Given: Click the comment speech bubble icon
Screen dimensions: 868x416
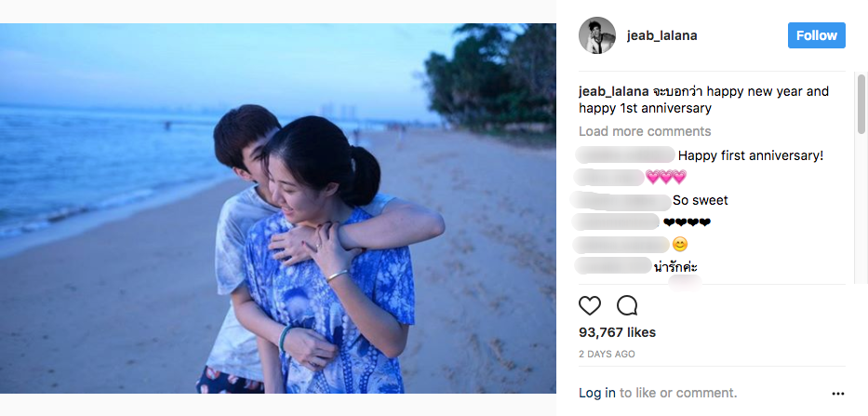Looking at the screenshot, I should pyautogui.click(x=627, y=306).
